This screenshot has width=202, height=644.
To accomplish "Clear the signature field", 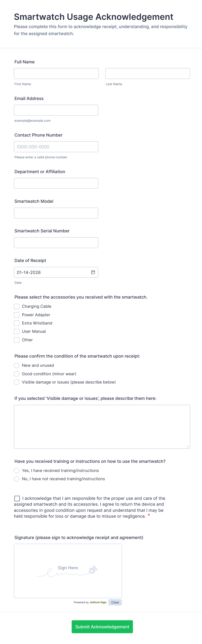I will (x=115, y=602).
